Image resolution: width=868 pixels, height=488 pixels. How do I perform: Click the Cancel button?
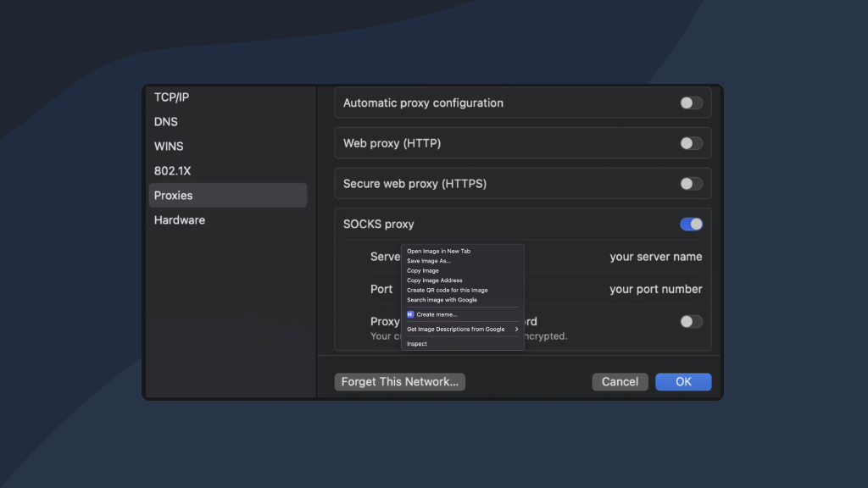point(620,382)
